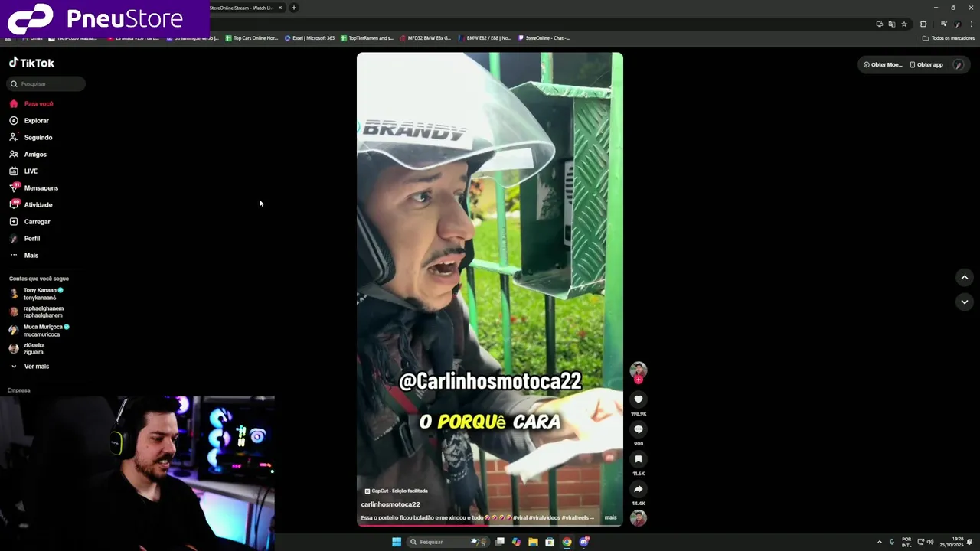The height and width of the screenshot is (551, 980).
Task: Follow the creator via the avatar plus
Action: (x=639, y=380)
